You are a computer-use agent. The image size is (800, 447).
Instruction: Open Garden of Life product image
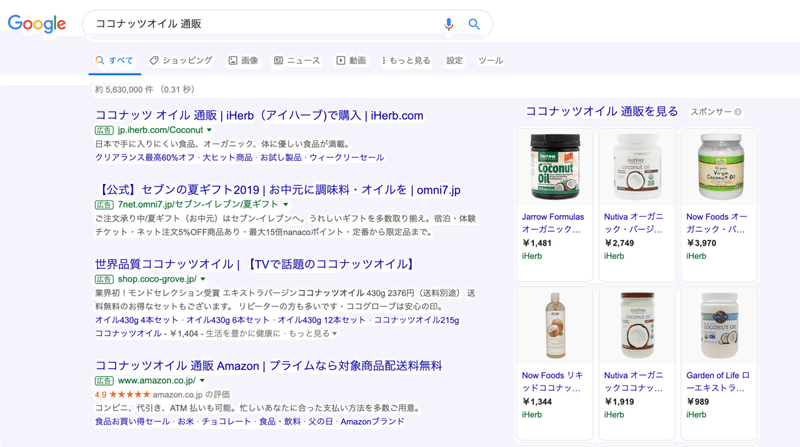[x=719, y=325]
